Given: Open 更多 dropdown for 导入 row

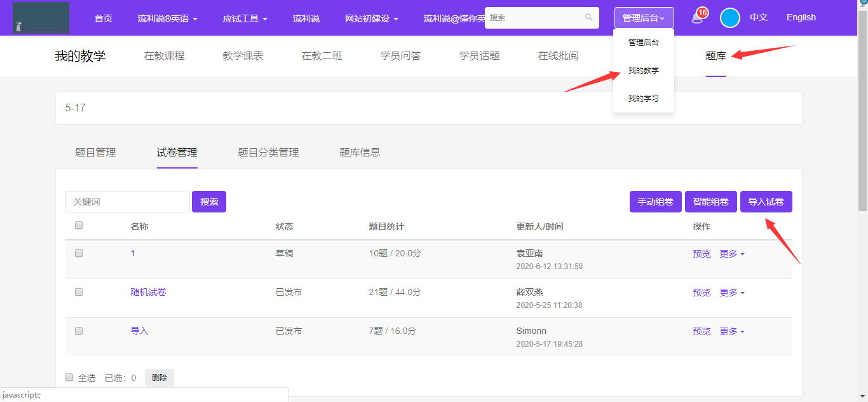Looking at the screenshot, I should (x=731, y=331).
